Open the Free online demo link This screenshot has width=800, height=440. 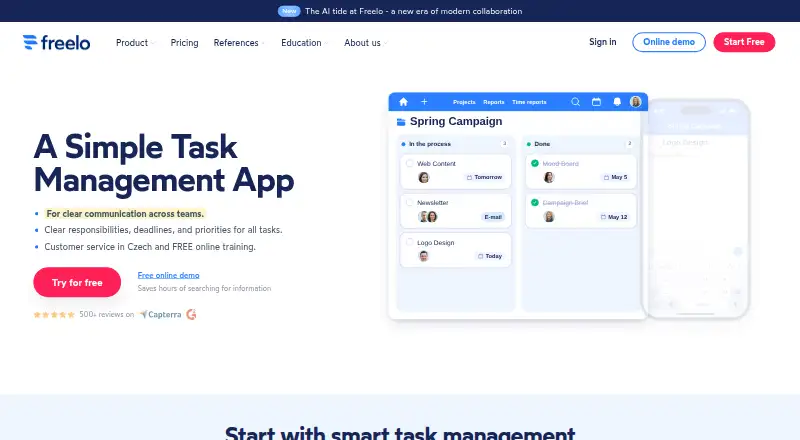[168, 275]
